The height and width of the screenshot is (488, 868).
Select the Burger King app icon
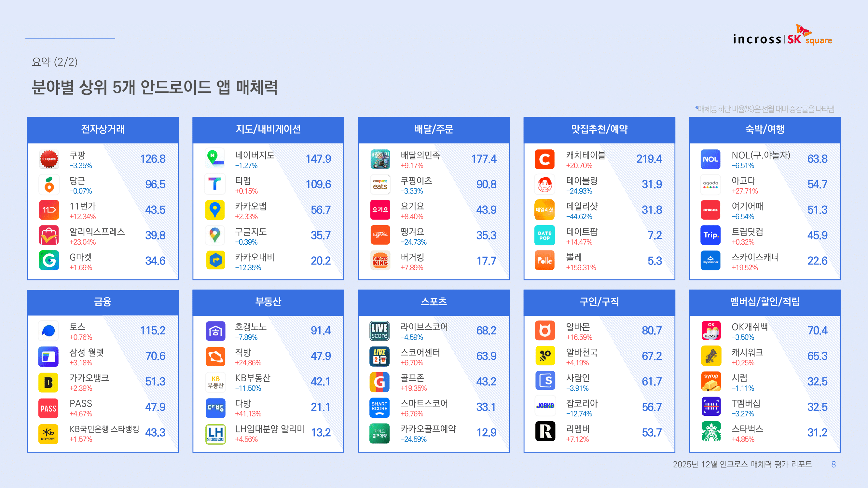(380, 261)
